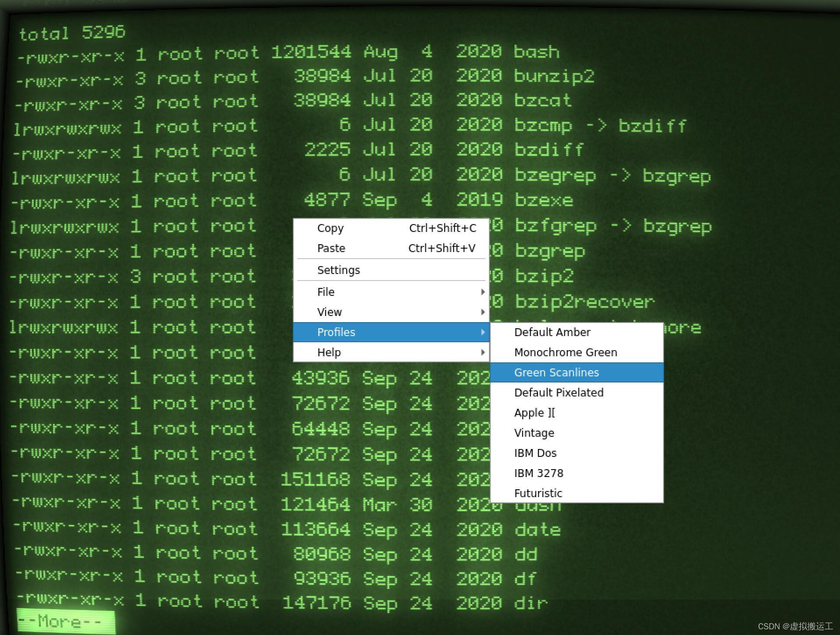Click the 'bzcmp -> bzdiff' symlink text
This screenshot has width=840, height=635.
[600, 126]
